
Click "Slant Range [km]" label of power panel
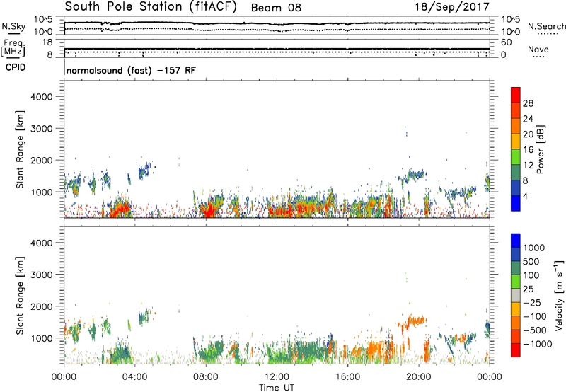[20, 149]
